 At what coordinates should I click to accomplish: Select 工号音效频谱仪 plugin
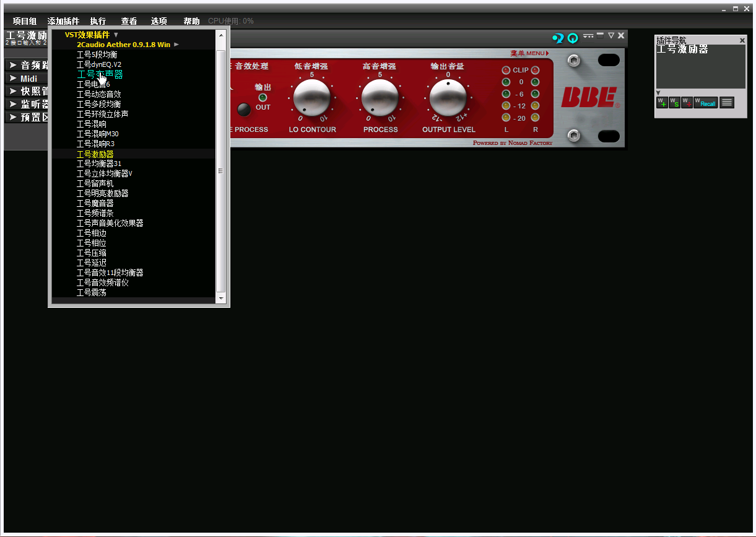click(102, 282)
